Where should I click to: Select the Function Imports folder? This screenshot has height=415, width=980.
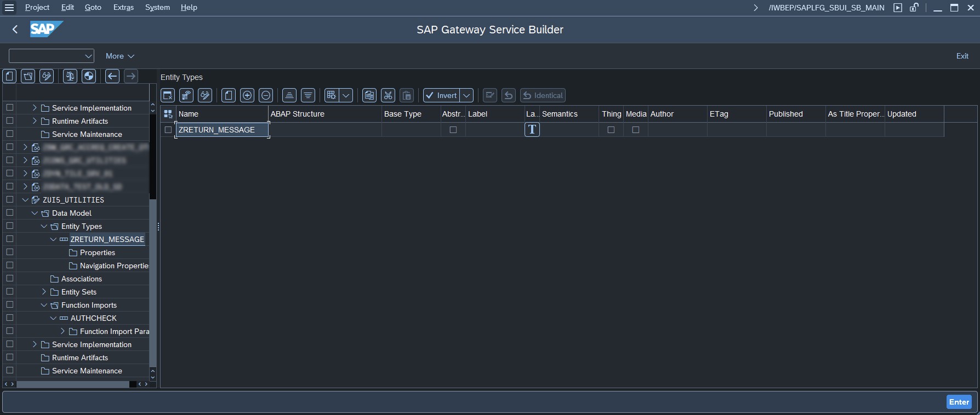(x=89, y=305)
